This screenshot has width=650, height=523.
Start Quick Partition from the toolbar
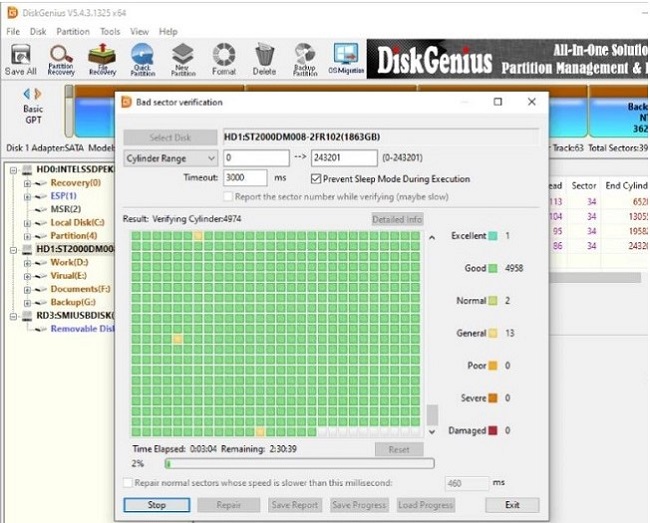[143, 59]
